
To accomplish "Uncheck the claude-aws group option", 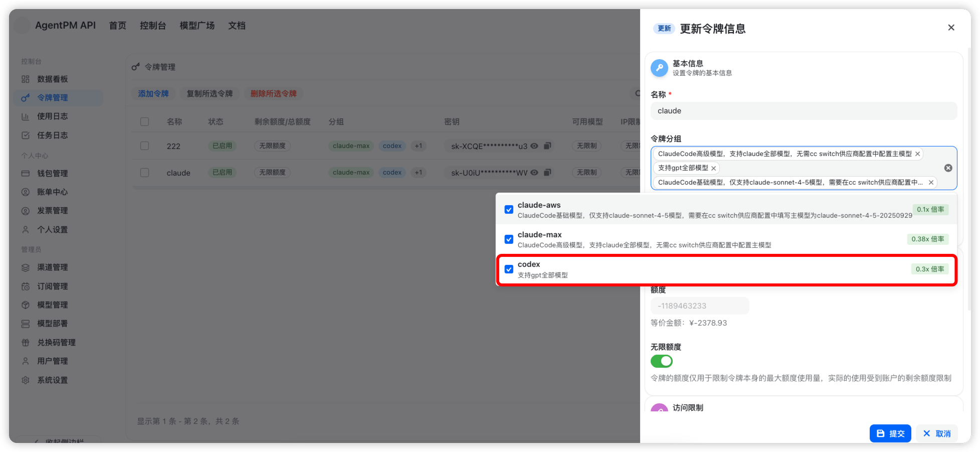I will click(x=509, y=210).
